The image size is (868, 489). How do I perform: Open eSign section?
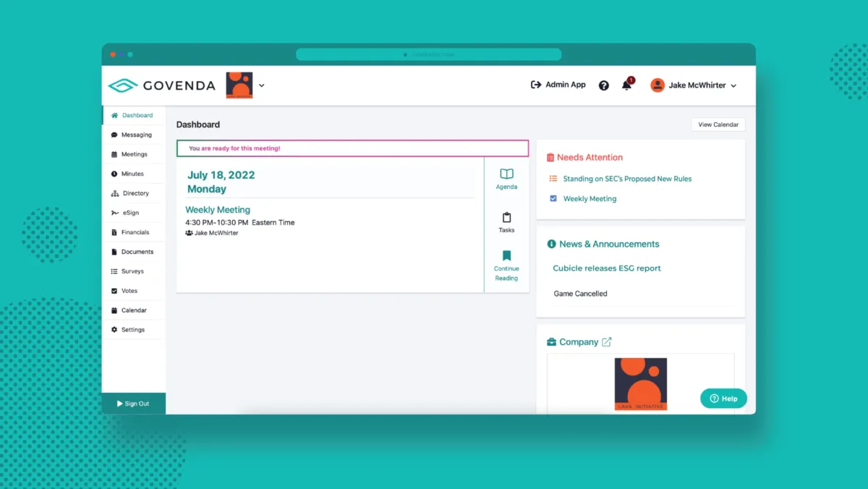point(134,213)
